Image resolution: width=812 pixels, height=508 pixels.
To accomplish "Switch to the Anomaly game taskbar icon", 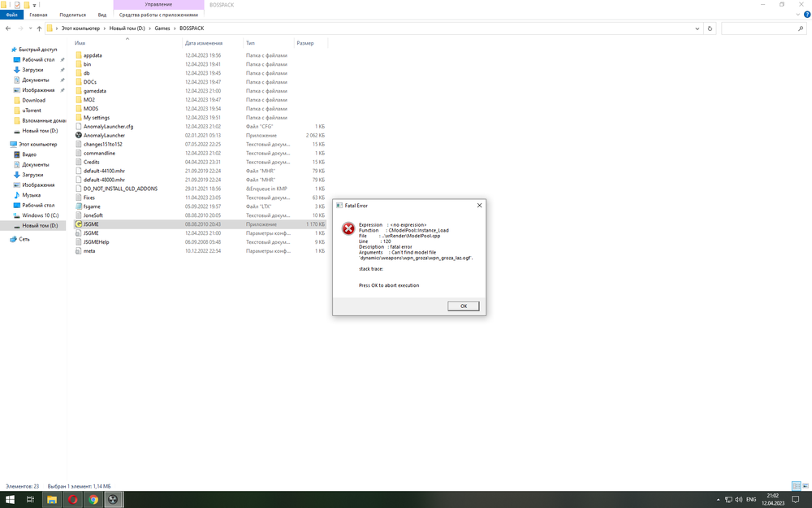I will coord(113,500).
